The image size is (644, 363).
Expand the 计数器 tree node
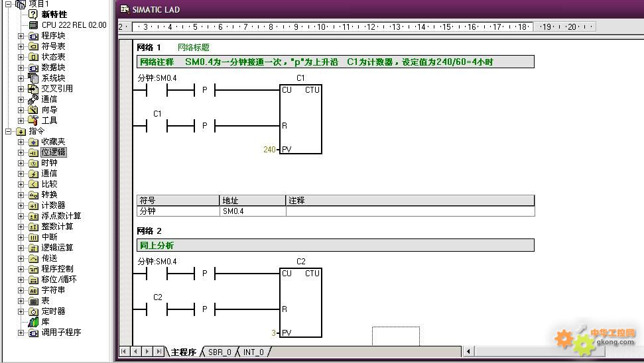click(x=21, y=205)
